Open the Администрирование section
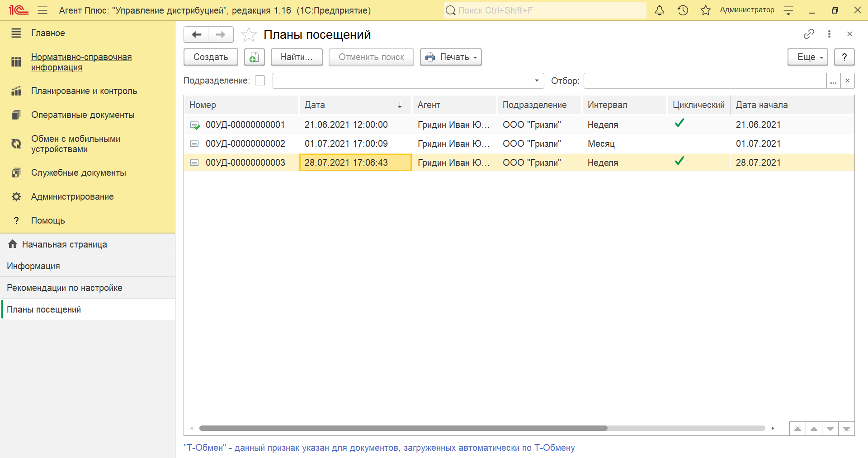This screenshot has width=868, height=458. [x=72, y=196]
